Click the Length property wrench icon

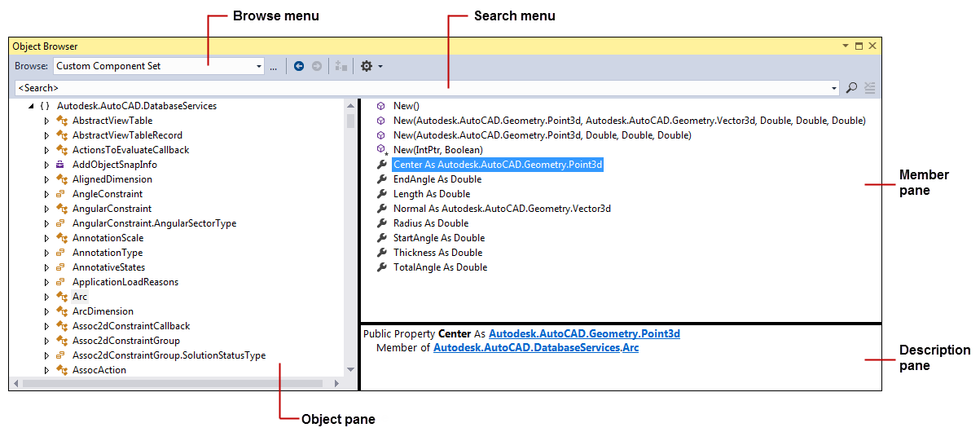pos(380,194)
